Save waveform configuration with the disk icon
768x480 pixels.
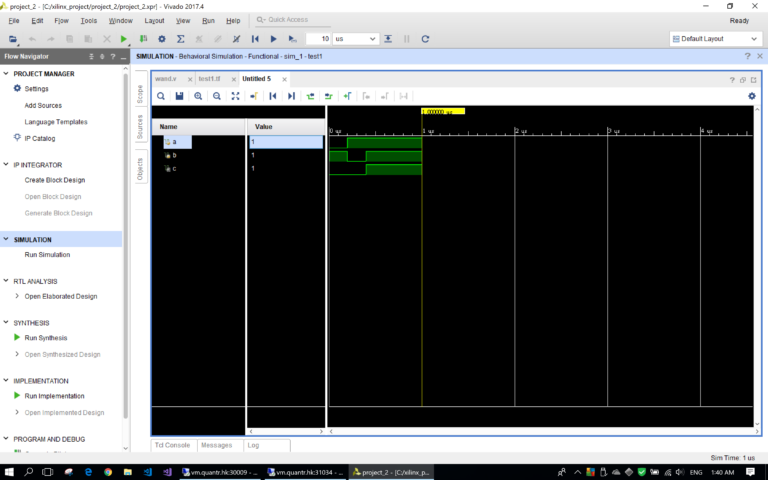[x=179, y=96]
